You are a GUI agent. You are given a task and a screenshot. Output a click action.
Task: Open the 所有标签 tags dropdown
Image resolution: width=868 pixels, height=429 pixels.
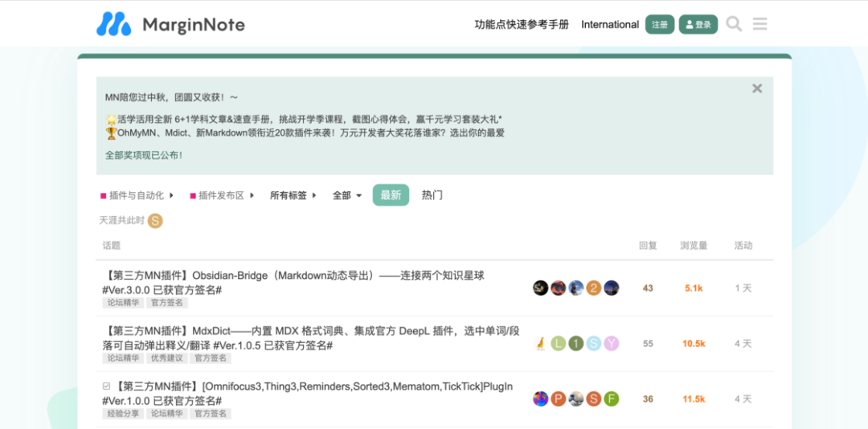(x=293, y=195)
